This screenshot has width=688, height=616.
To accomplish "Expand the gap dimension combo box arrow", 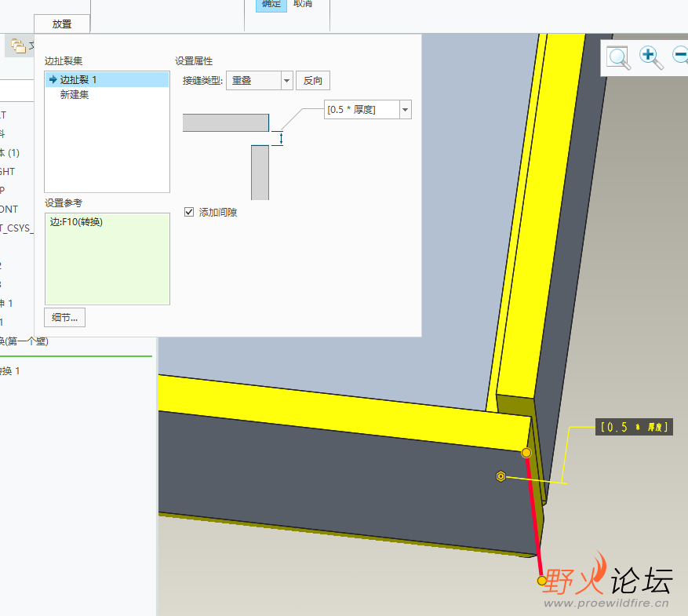I will coord(403,109).
